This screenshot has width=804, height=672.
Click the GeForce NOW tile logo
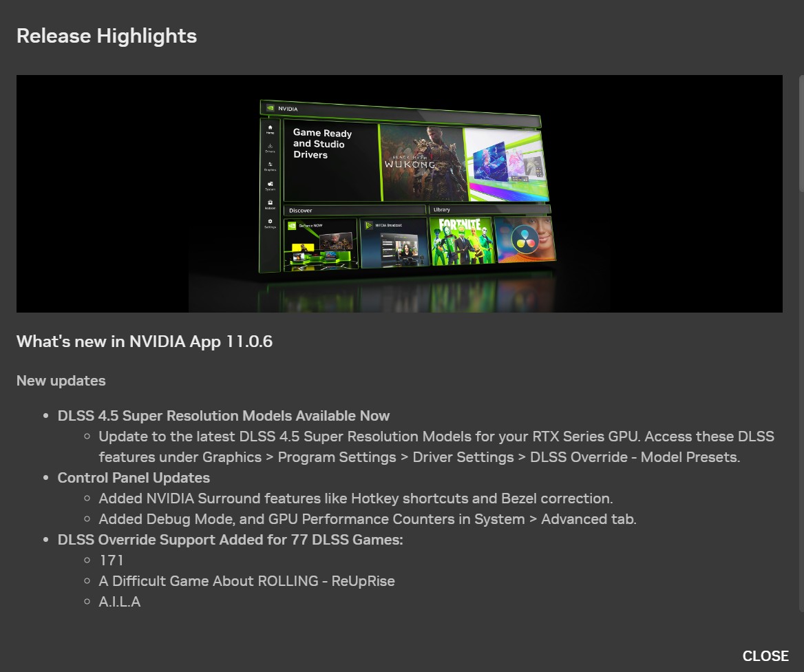pyautogui.click(x=293, y=225)
